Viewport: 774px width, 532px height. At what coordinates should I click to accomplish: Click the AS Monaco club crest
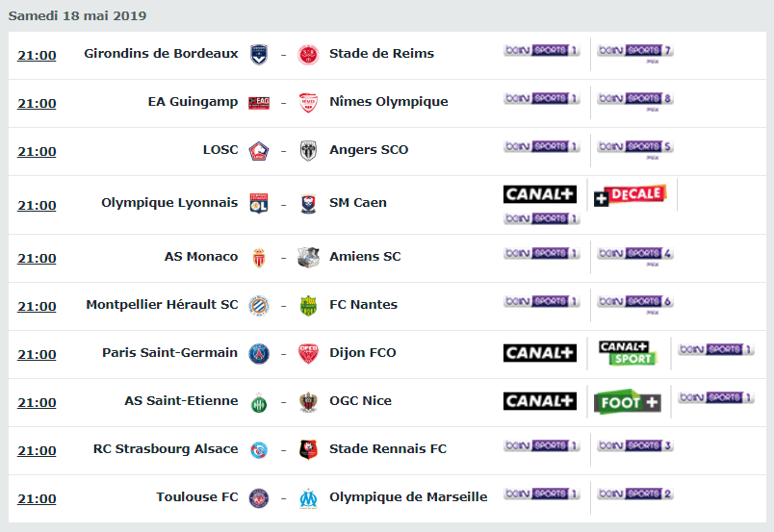click(259, 258)
